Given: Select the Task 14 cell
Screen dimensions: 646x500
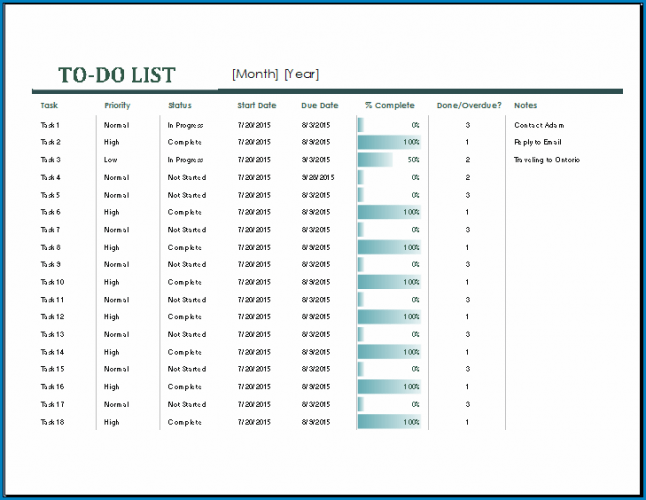Looking at the screenshot, I should [x=52, y=352].
